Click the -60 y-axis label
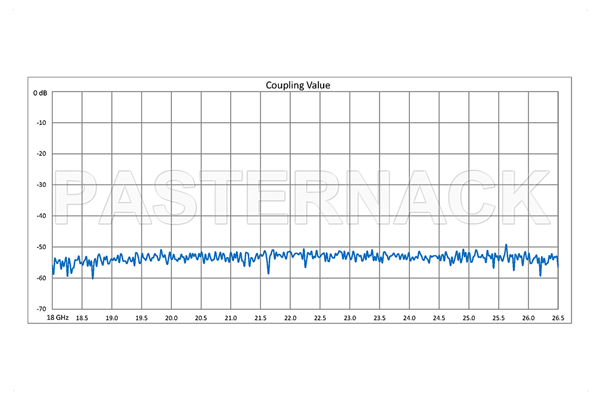 tap(42, 278)
